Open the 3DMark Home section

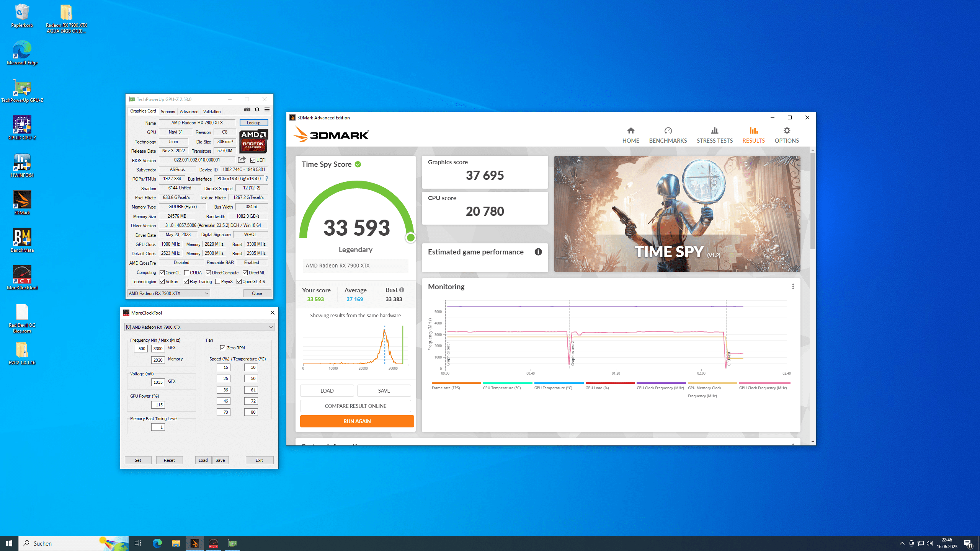(x=630, y=135)
